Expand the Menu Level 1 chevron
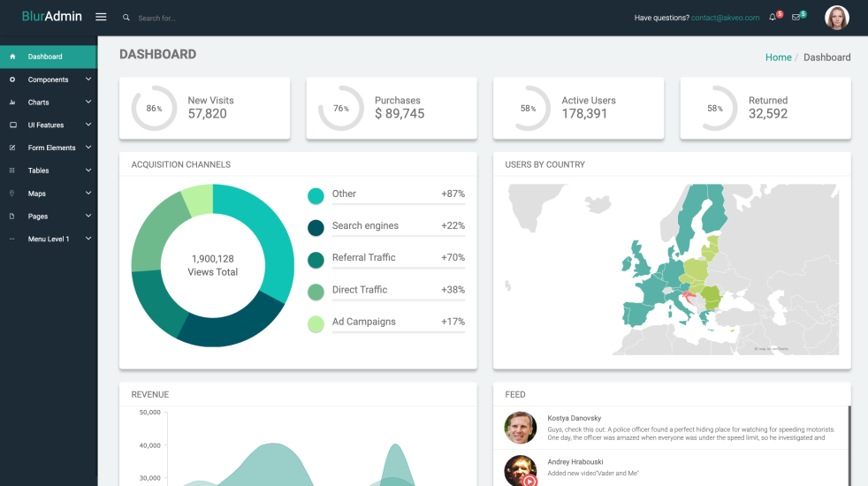Viewport: 868px width, 486px height. click(88, 239)
